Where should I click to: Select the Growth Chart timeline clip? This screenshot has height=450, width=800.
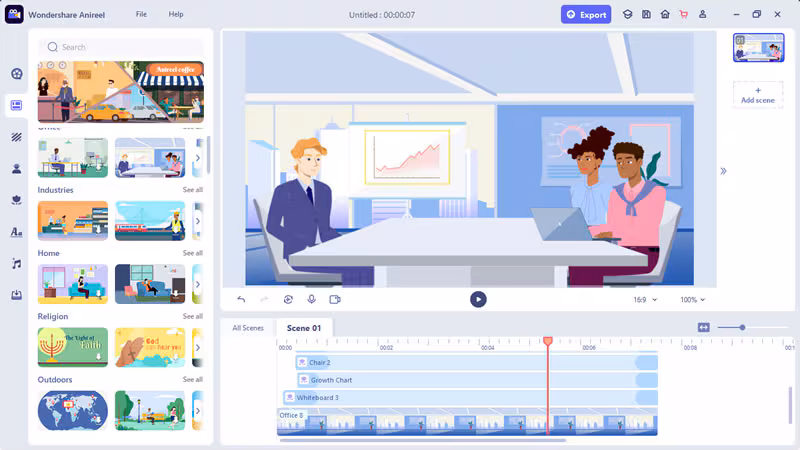477,380
